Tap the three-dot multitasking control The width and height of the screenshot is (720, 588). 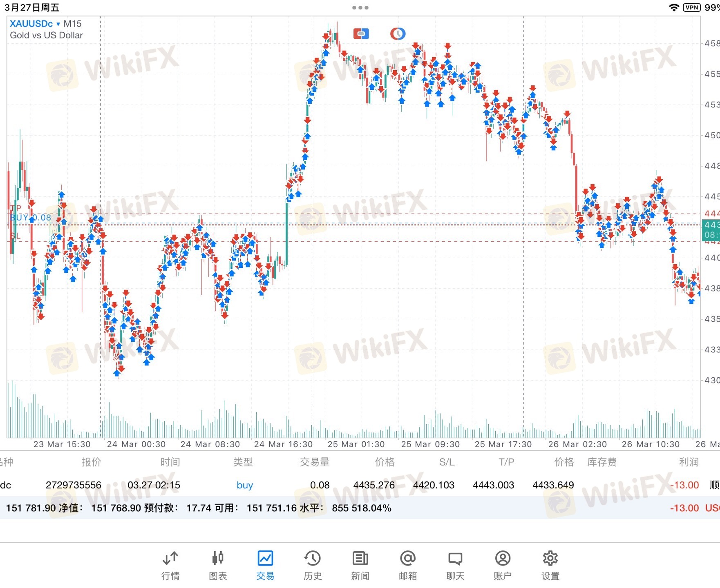360,7
